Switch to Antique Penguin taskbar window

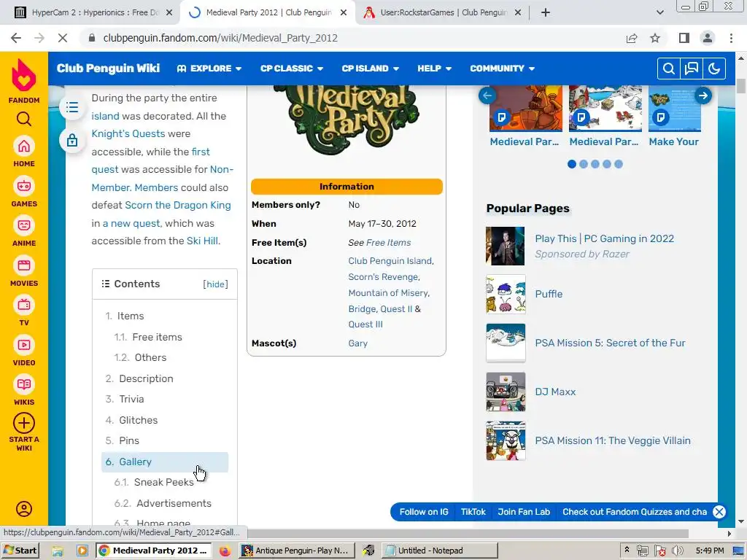(296, 551)
